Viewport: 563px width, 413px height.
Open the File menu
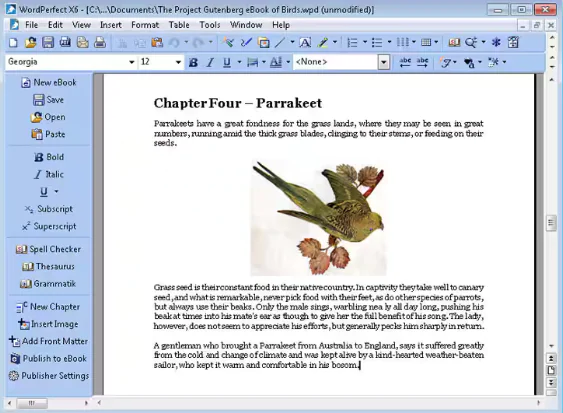point(31,25)
